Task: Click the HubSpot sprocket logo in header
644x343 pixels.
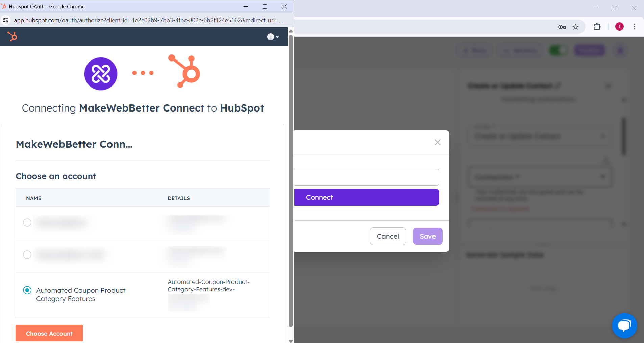Action: coord(12,36)
